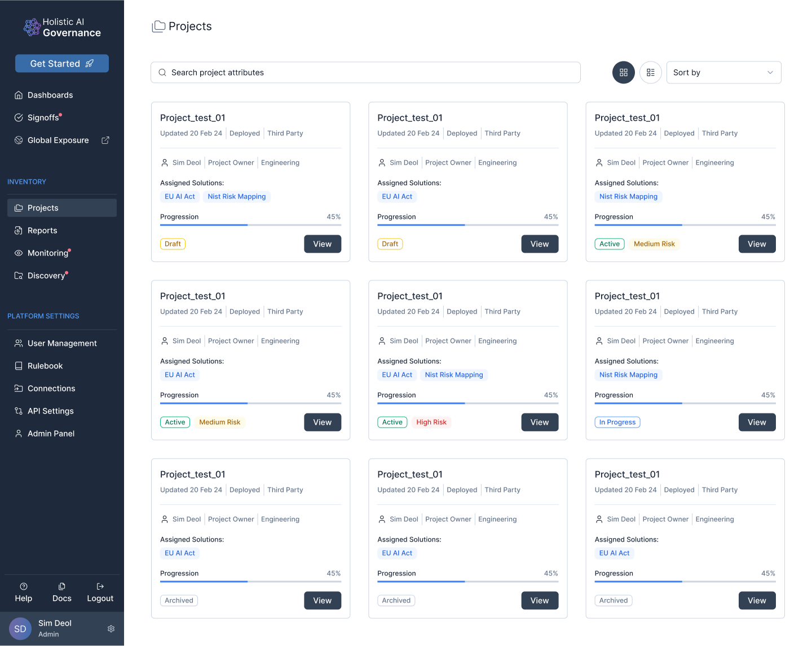Focus the Search project attributes field
The height and width of the screenshot is (646, 812).
pyautogui.click(x=367, y=73)
